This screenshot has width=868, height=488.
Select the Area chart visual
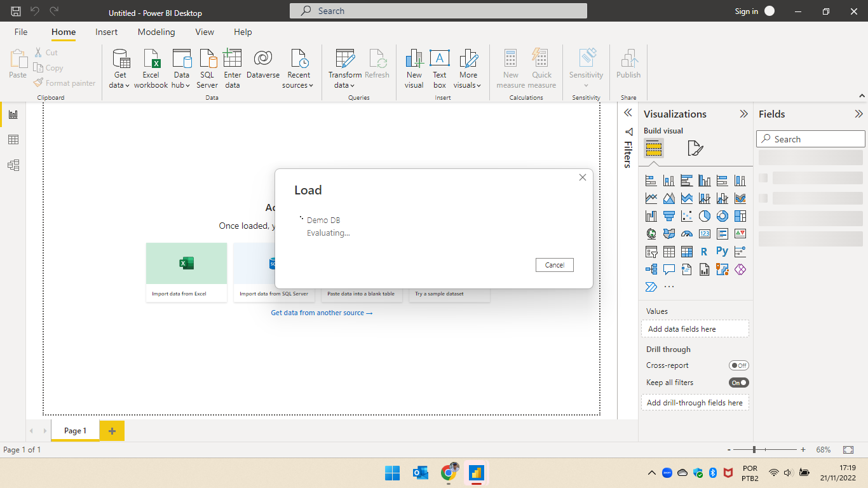click(668, 198)
